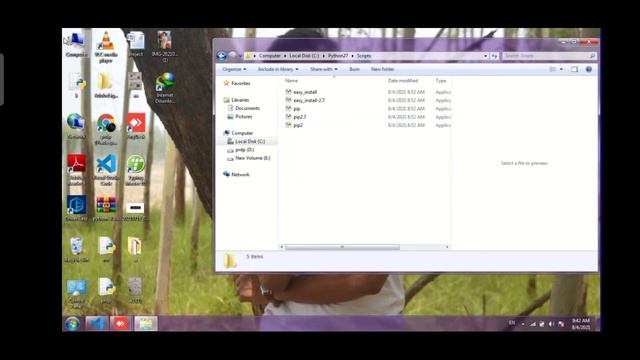Click the red AnyDesk desktop icon
640x360 pixels.
tap(136, 127)
